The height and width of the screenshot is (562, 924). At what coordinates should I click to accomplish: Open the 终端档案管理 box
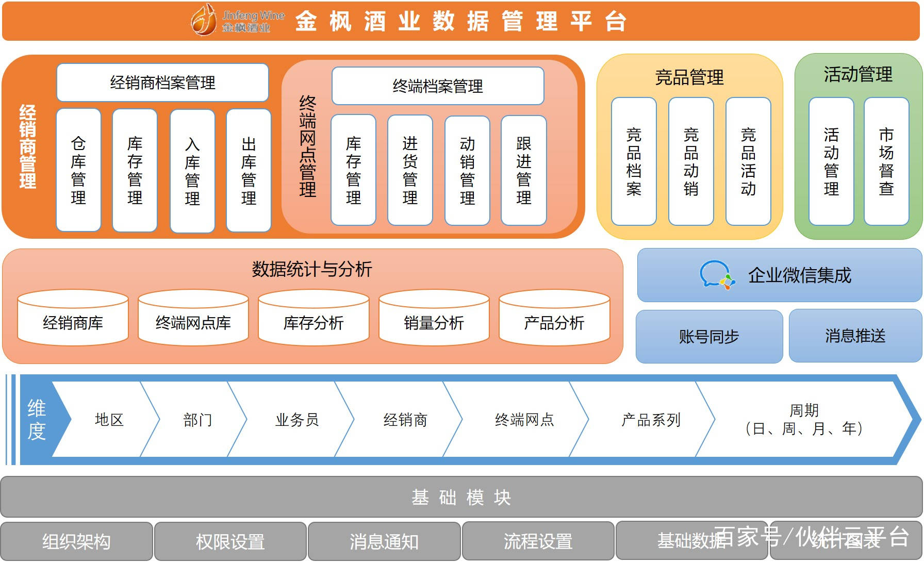click(x=438, y=86)
